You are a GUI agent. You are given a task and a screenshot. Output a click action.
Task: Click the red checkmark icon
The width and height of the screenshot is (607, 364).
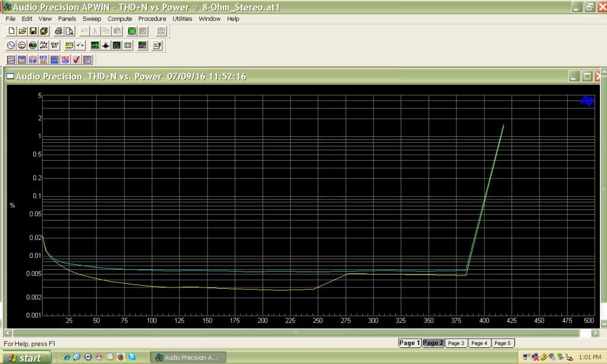click(x=76, y=60)
